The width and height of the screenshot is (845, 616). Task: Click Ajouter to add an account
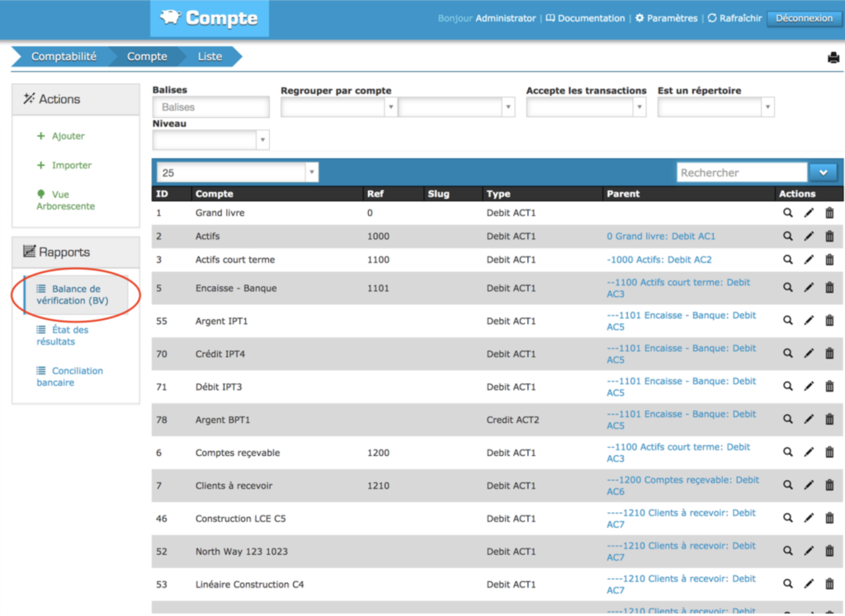(x=68, y=136)
